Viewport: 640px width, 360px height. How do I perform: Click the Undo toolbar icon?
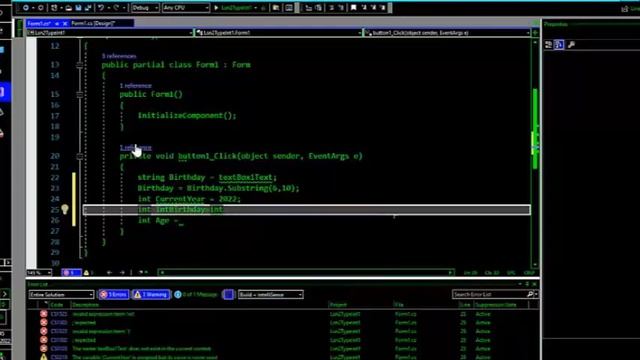101,8
